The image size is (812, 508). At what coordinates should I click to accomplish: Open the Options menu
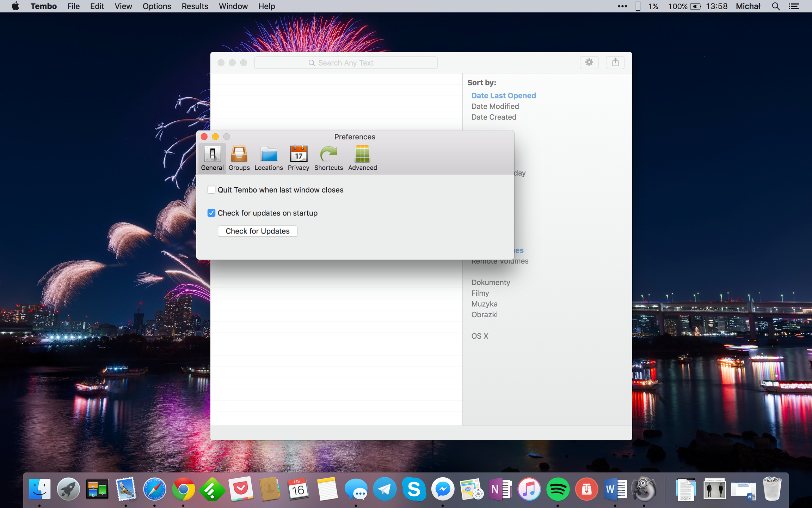(156, 6)
